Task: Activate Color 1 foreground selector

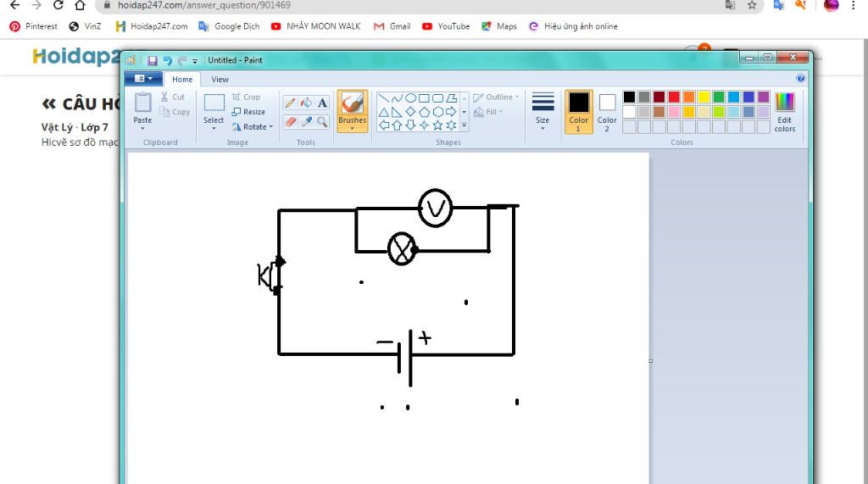Action: pos(578,112)
